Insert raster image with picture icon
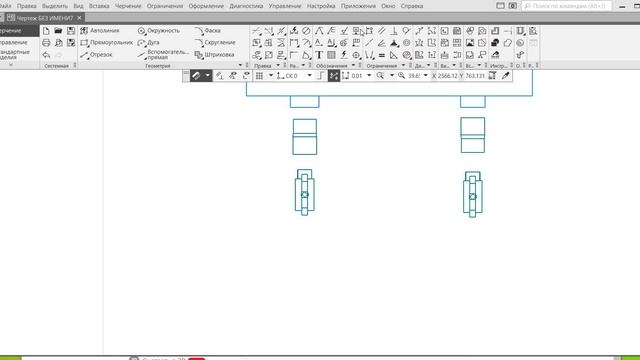 pyautogui.click(x=470, y=43)
